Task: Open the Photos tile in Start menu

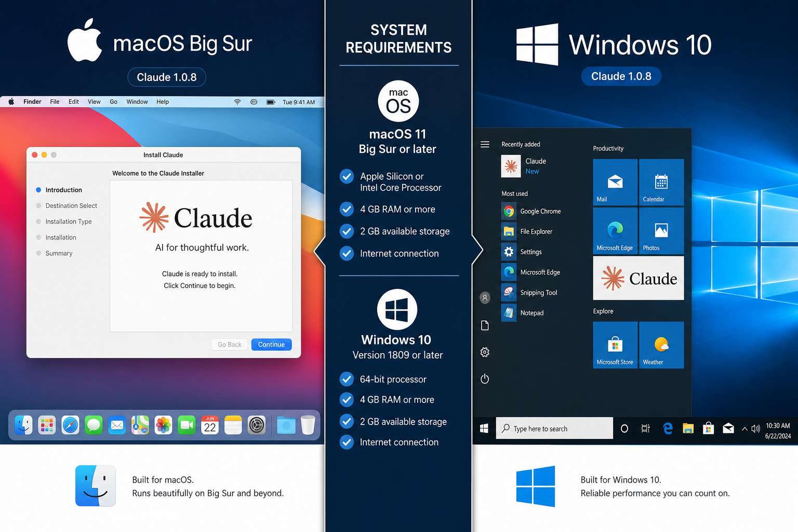Action: [661, 231]
